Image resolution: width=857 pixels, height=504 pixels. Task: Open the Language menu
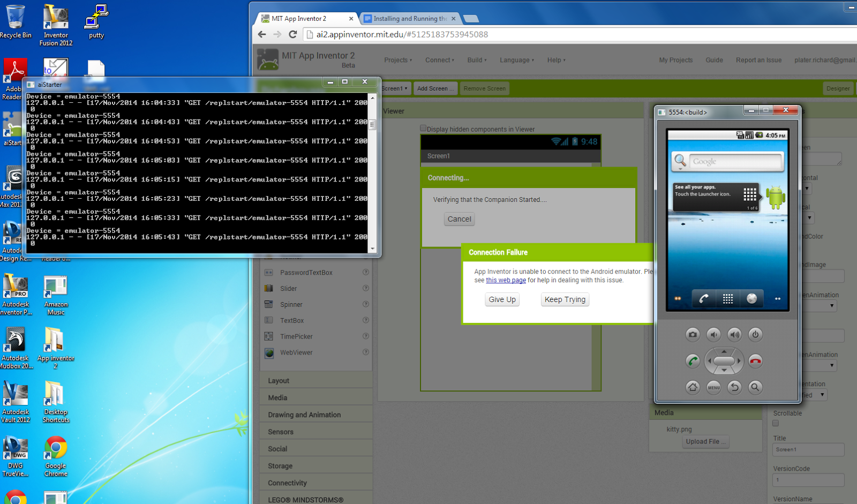click(x=517, y=60)
